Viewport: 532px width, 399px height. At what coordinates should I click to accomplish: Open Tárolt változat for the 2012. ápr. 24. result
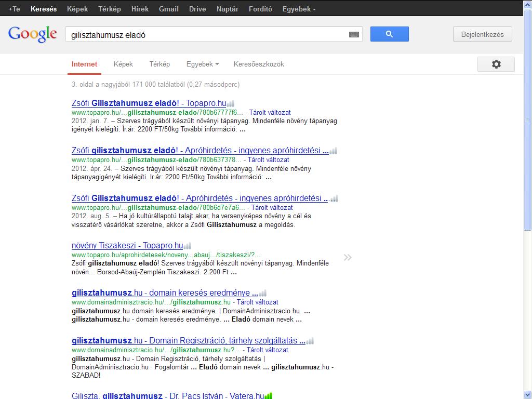269,160
